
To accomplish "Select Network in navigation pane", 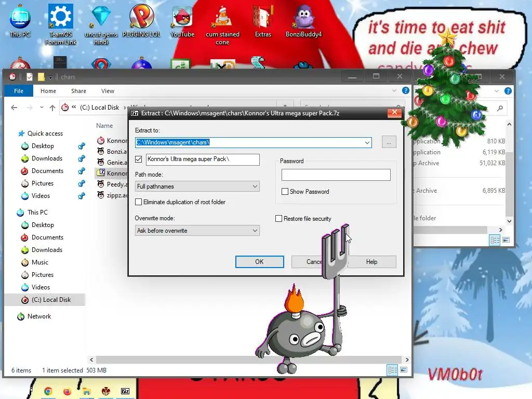I will pyautogui.click(x=39, y=316).
